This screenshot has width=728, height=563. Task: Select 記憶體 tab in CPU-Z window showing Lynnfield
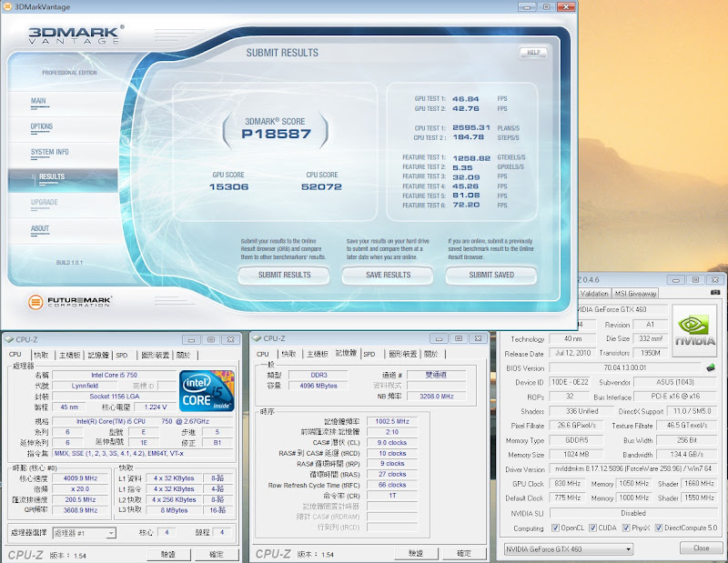(x=98, y=355)
